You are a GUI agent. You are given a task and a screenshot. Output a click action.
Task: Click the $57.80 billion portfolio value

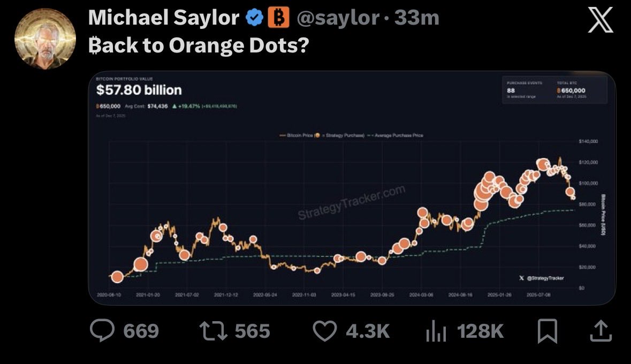click(x=139, y=90)
